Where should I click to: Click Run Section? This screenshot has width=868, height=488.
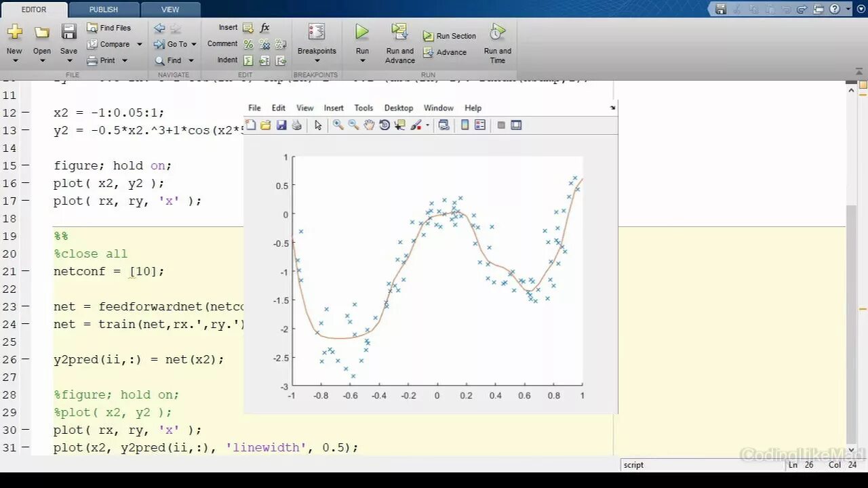coord(450,36)
